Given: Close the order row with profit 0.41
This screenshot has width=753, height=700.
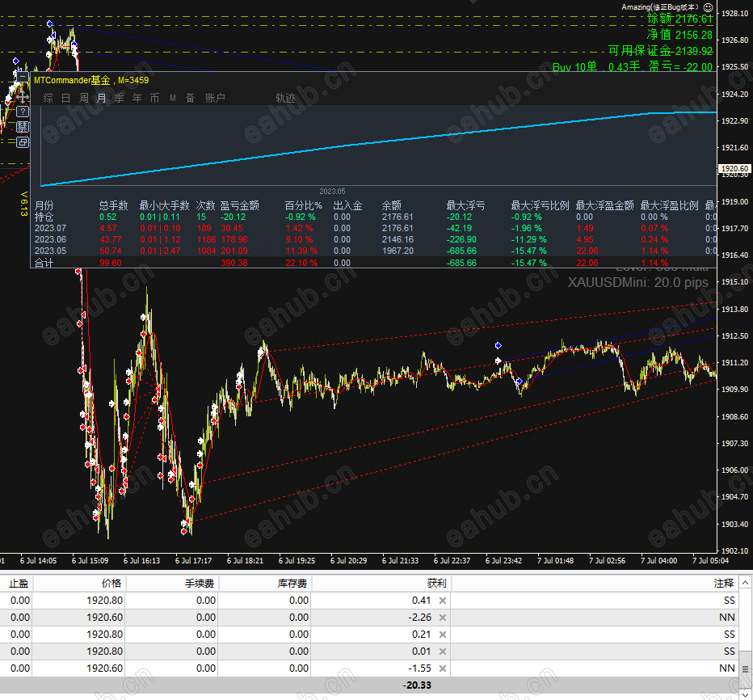Looking at the screenshot, I should click(x=443, y=601).
